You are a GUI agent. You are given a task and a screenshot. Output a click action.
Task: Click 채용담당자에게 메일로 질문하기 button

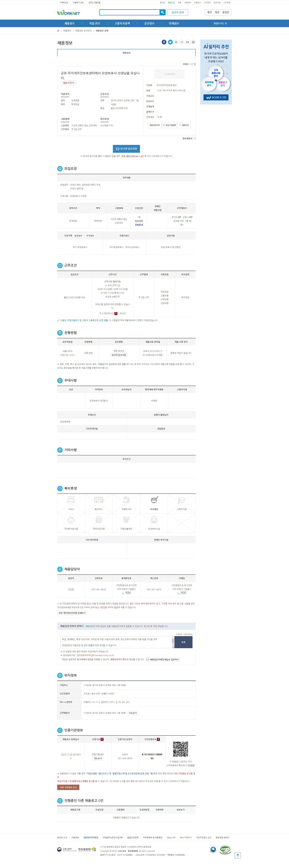[163, 659]
